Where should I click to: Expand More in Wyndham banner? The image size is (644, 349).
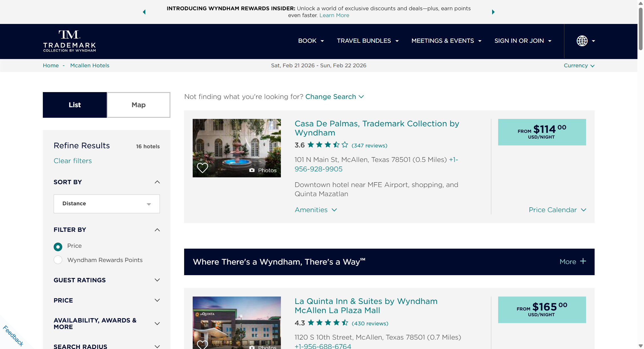point(573,261)
